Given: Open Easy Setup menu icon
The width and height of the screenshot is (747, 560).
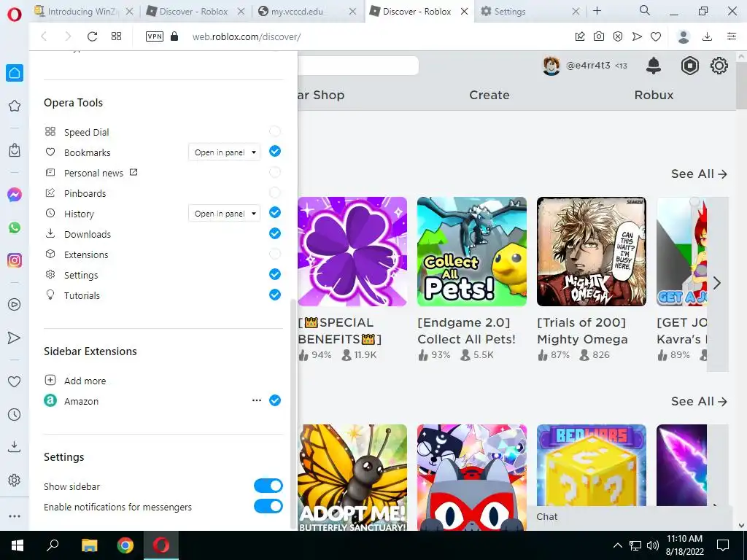Looking at the screenshot, I should pos(732,36).
